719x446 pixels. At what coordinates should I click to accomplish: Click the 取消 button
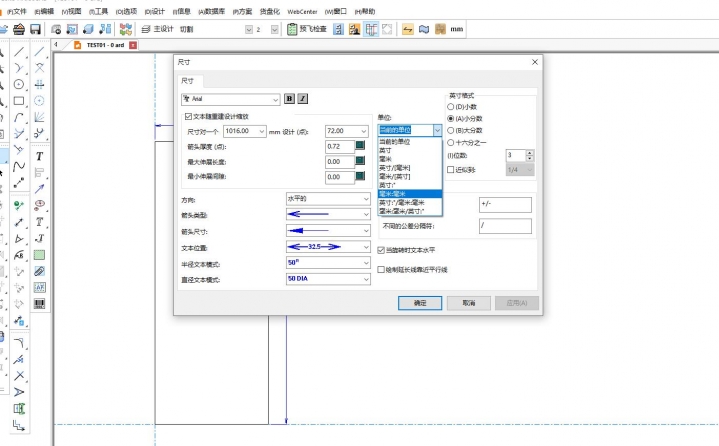pyautogui.click(x=468, y=302)
